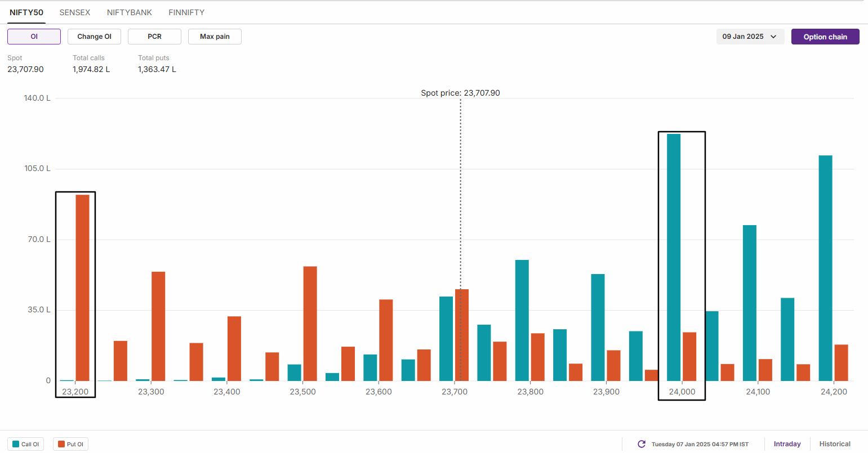This screenshot has width=868, height=453.
Task: Click the 23,300 x-axis label
Action: tap(151, 392)
